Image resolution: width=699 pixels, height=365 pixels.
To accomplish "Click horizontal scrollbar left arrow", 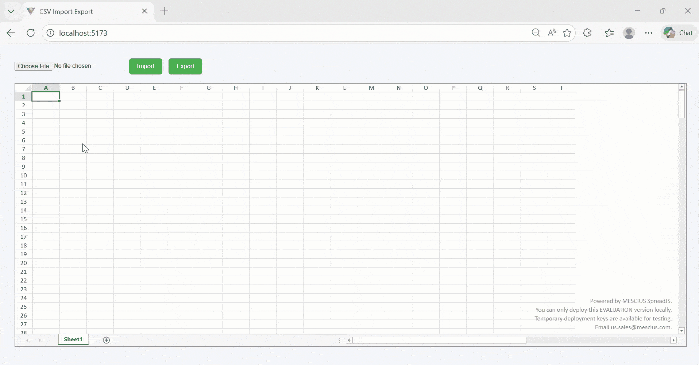I will [350, 340].
